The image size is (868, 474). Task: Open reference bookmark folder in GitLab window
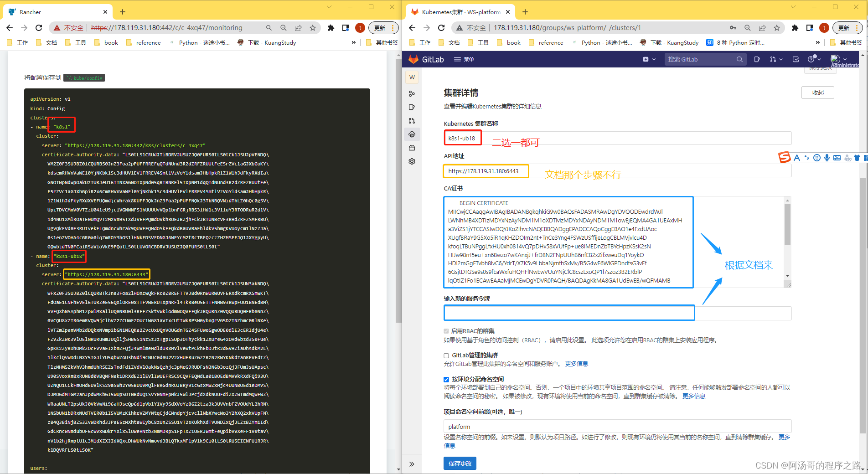[546, 42]
